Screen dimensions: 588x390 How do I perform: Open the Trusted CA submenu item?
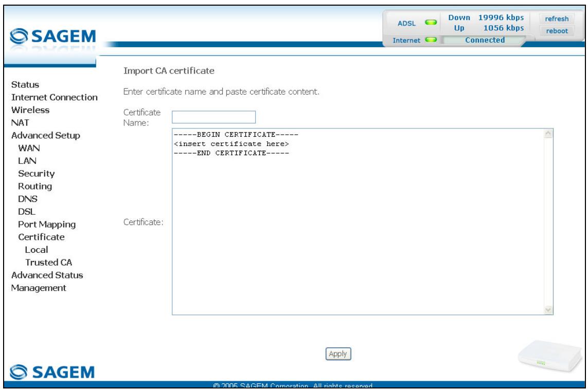(48, 263)
